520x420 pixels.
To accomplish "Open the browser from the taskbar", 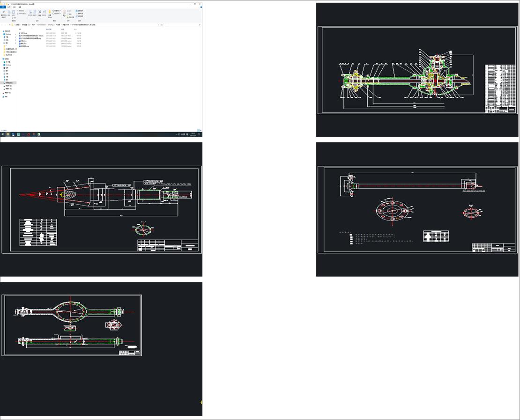I will pos(13,134).
